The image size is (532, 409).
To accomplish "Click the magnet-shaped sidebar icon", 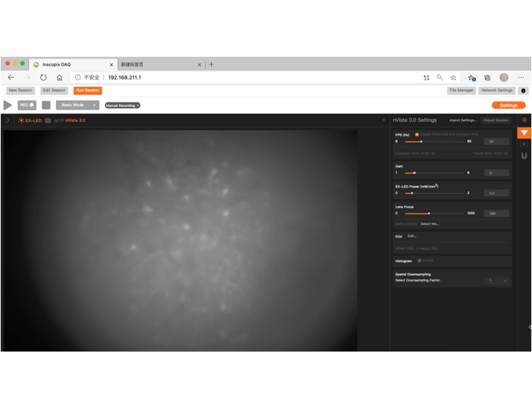I will pyautogui.click(x=524, y=156).
